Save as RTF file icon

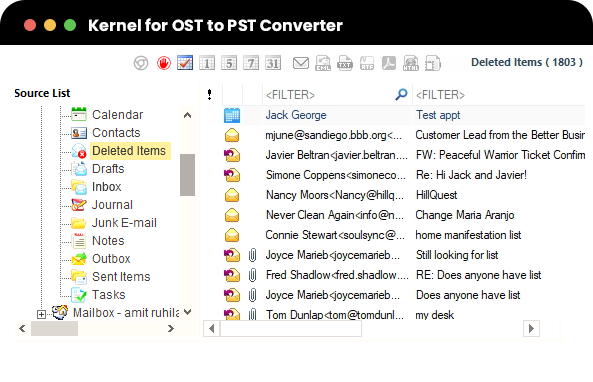[367, 63]
